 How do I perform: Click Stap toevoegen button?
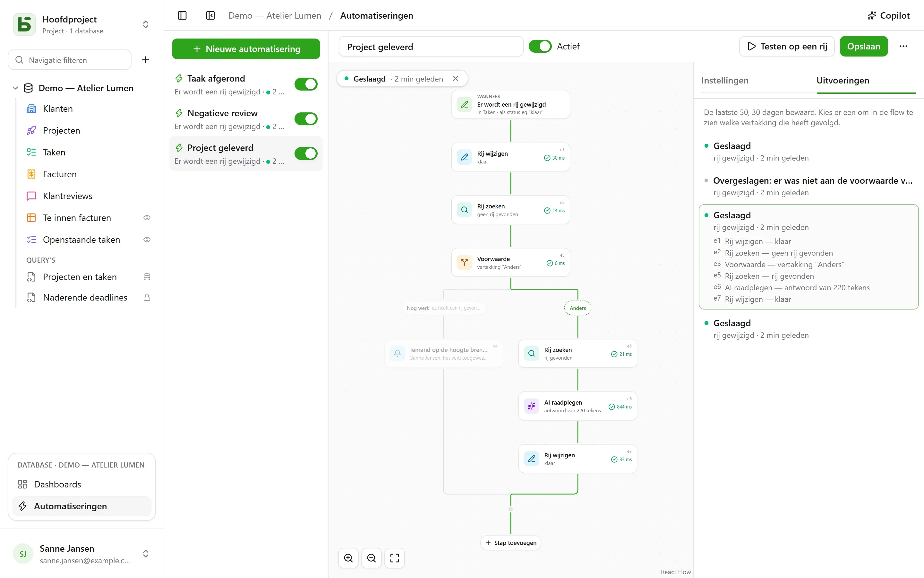[510, 542]
